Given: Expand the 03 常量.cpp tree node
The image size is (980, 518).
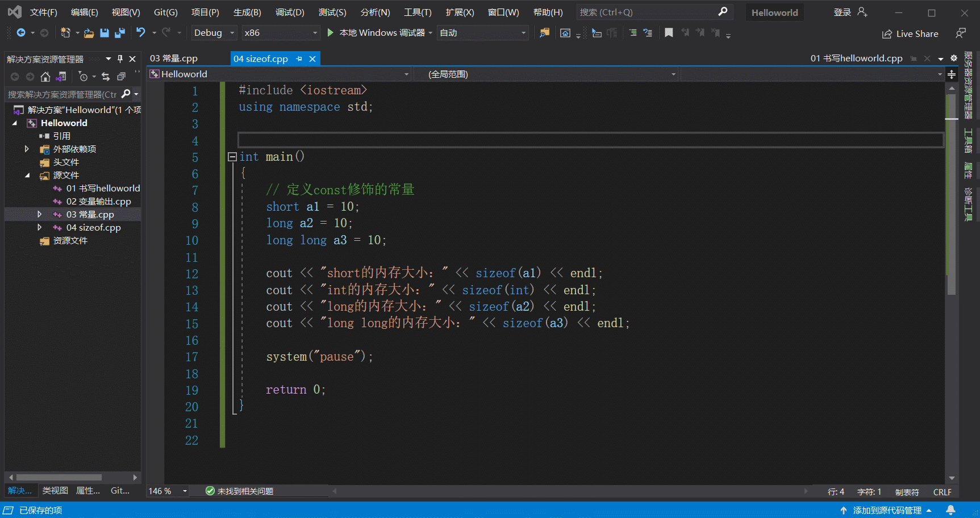Looking at the screenshot, I should tap(39, 214).
